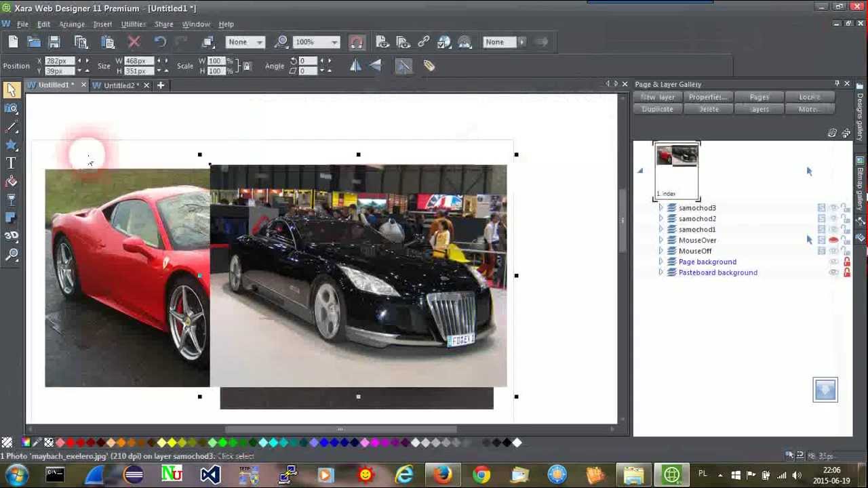Click the Duplicate button
The width and height of the screenshot is (868, 488).
click(x=658, y=109)
